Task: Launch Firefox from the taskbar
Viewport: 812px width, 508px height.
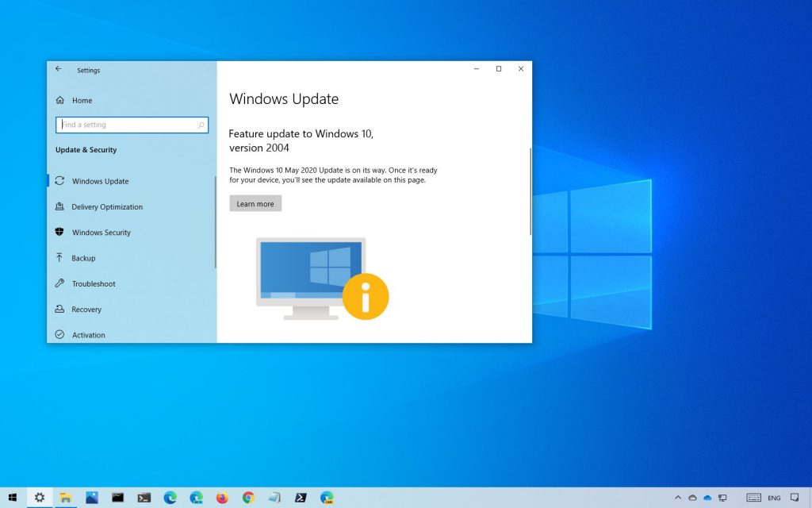Action: pos(222,498)
